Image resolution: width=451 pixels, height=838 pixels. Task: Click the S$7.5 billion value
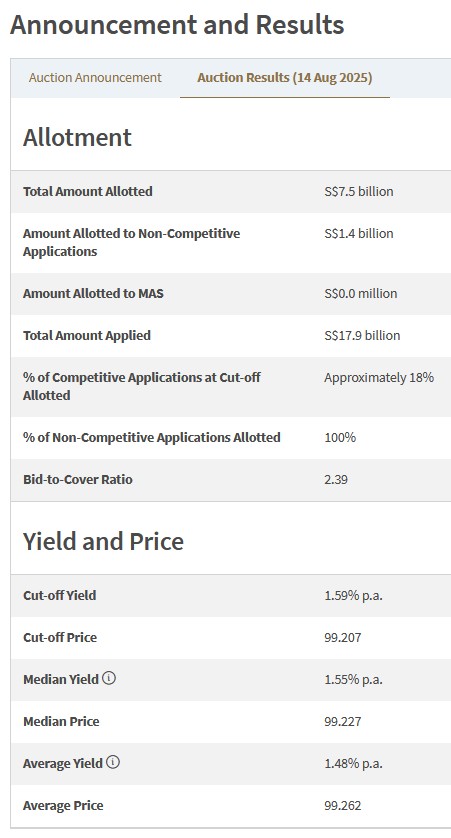point(359,191)
